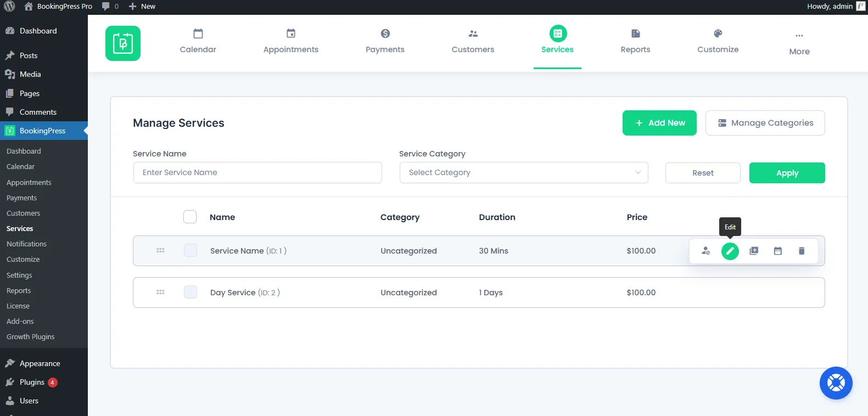Screen dimensions: 868x416
Task: Expand the More menu in top navigation
Action: 799,43
